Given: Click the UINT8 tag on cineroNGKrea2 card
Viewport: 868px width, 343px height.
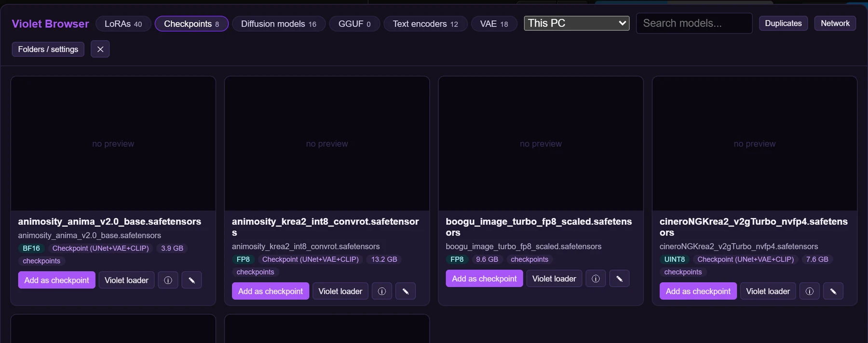Looking at the screenshot, I should pos(675,260).
